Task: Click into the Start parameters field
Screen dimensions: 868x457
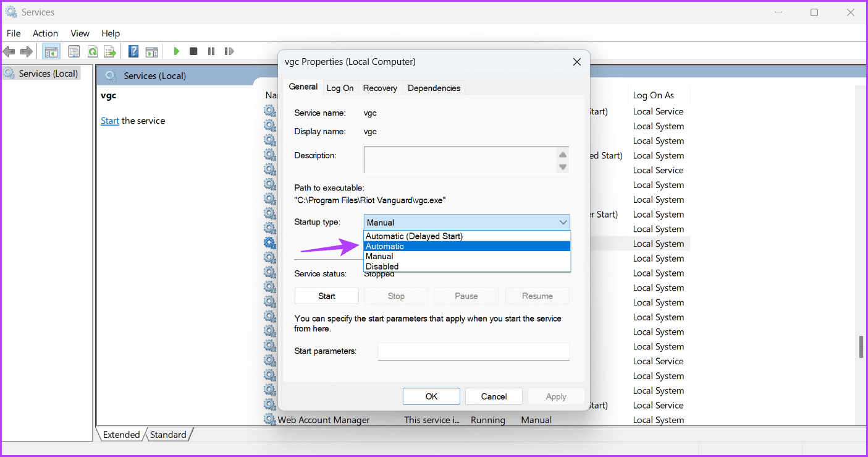Action: pos(473,351)
